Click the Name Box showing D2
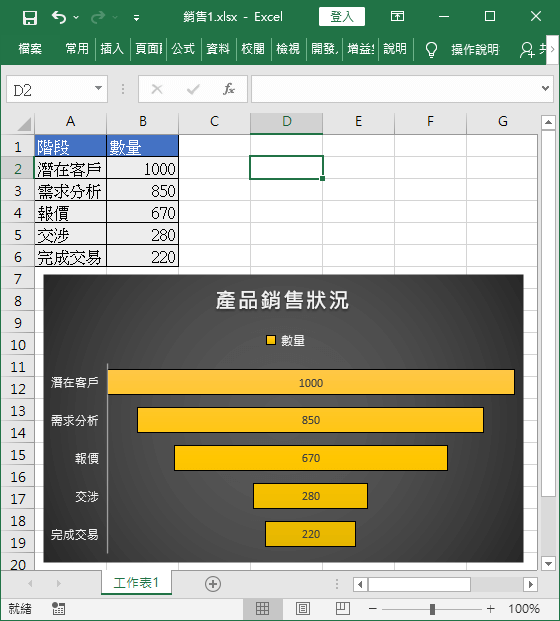The height and width of the screenshot is (621, 560). click(x=49, y=90)
